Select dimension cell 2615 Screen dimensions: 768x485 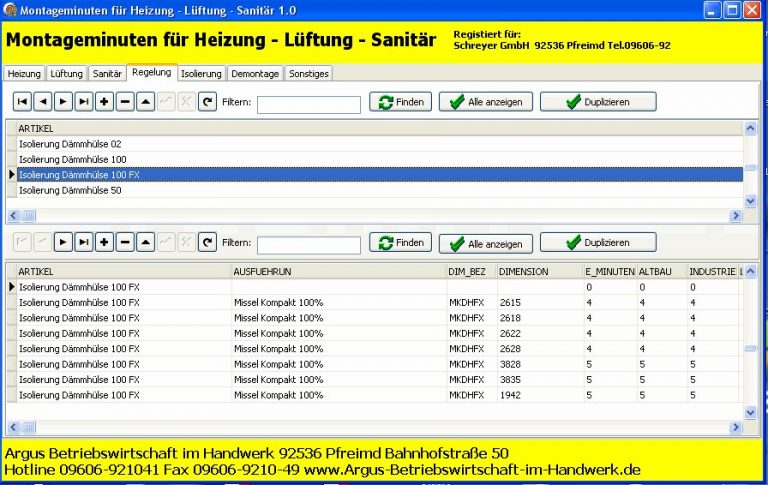(x=541, y=302)
